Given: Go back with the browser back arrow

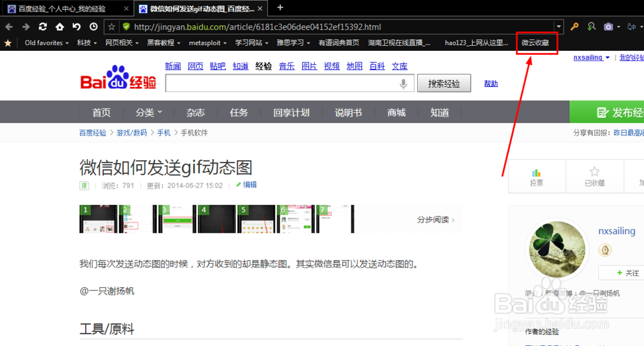Looking at the screenshot, I should click(9, 26).
